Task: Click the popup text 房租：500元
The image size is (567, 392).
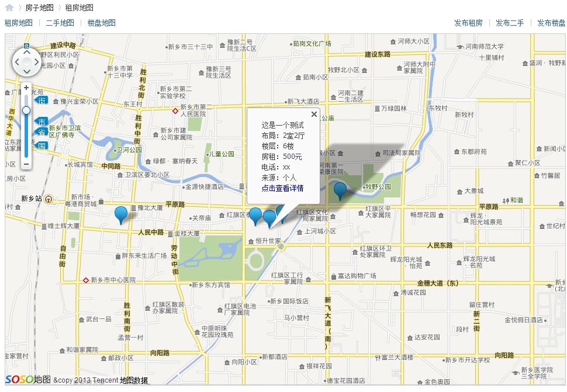Action: point(282,157)
